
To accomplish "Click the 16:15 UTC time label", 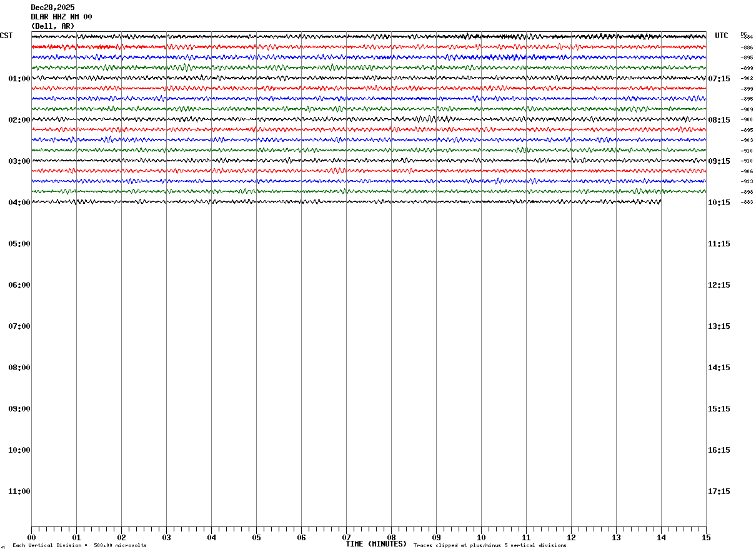I will tap(719, 450).
